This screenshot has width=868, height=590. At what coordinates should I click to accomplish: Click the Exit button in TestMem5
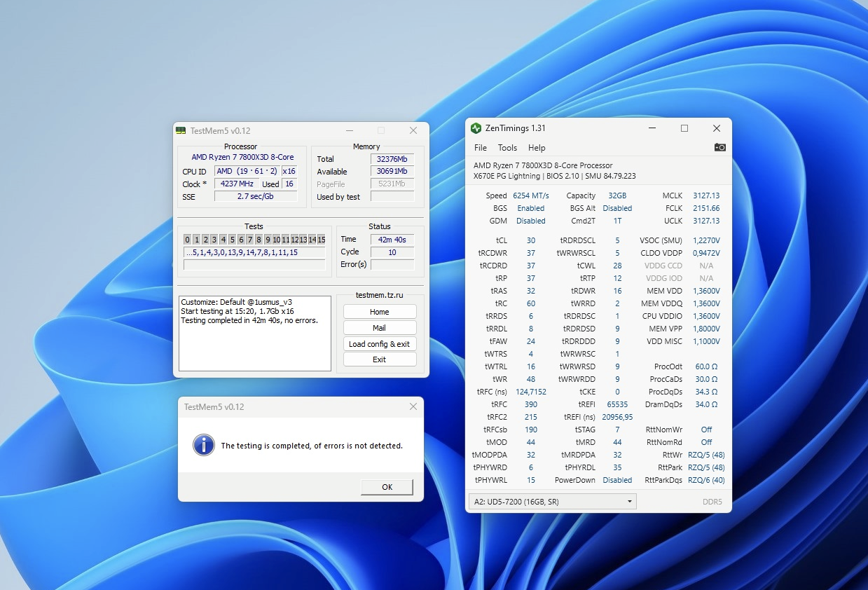click(380, 359)
